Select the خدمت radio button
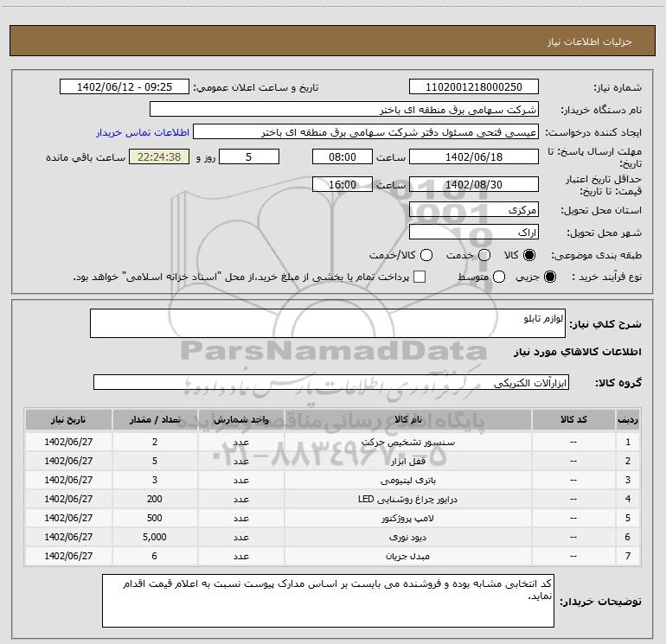Viewport: 666px width, 644px height. pyautogui.click(x=484, y=255)
